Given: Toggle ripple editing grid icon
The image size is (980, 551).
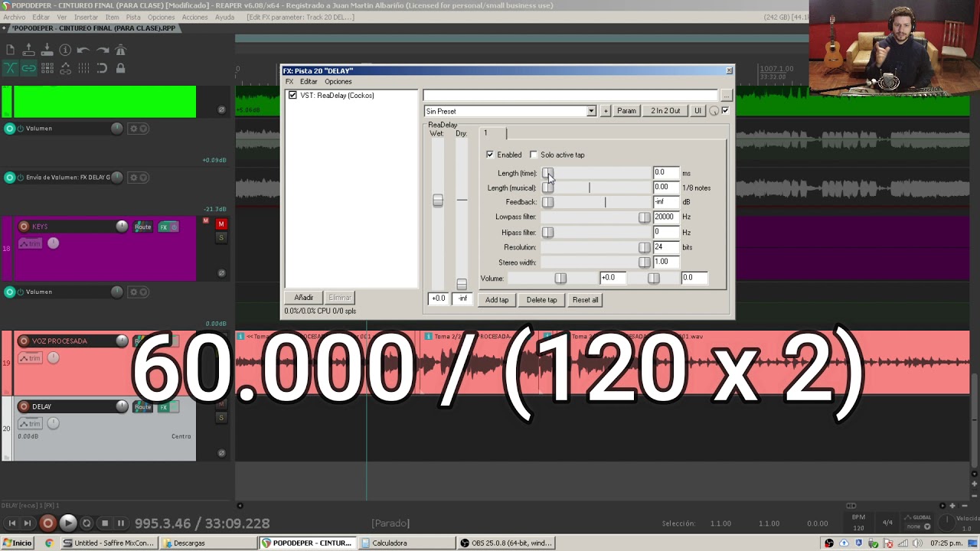Looking at the screenshot, I should pyautogui.click(x=47, y=68).
